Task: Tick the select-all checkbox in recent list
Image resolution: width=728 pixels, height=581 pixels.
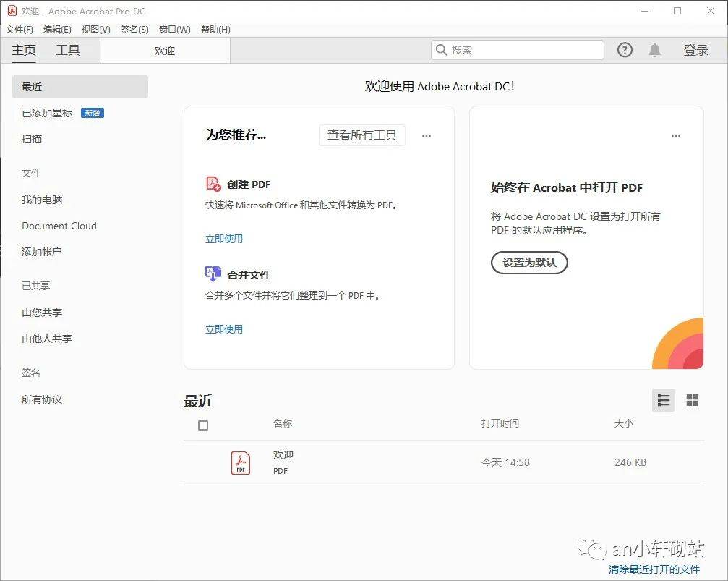Action: (203, 425)
